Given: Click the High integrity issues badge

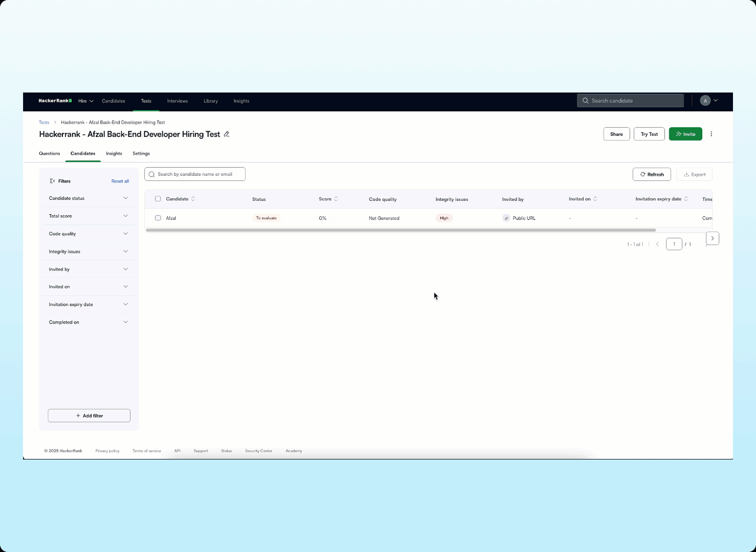Looking at the screenshot, I should tap(444, 218).
